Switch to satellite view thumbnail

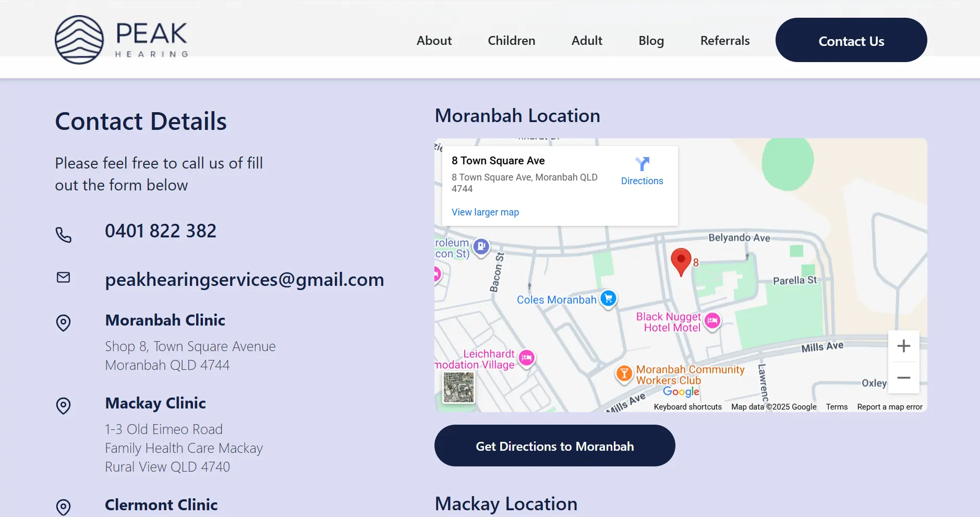click(x=458, y=388)
